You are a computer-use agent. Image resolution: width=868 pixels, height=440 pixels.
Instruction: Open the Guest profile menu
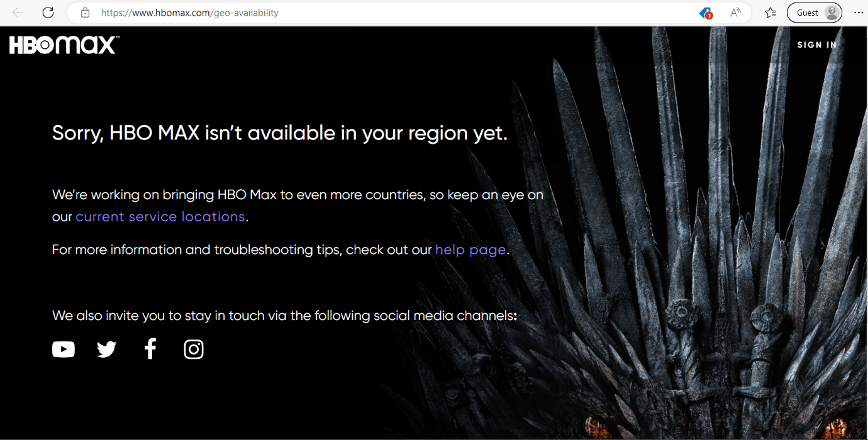pos(814,13)
